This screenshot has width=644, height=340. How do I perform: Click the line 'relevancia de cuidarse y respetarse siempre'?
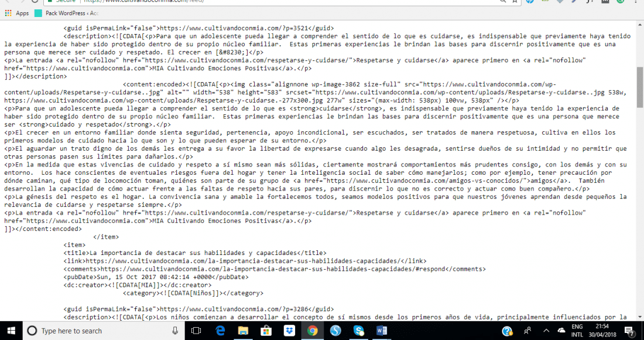pos(93,205)
